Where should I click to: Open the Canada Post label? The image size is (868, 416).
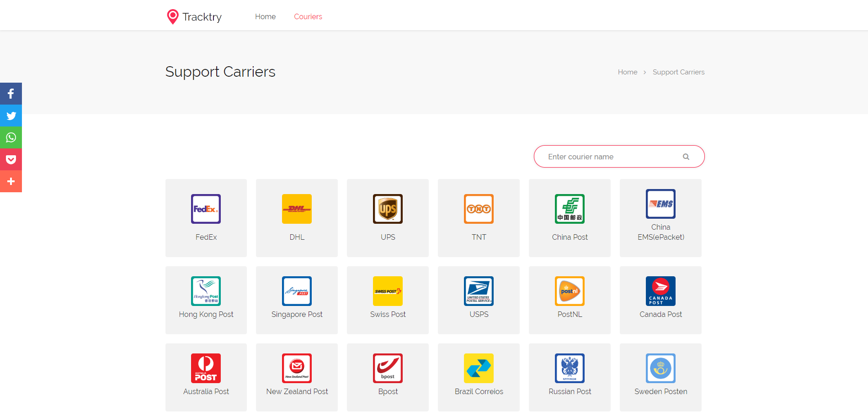pos(661,314)
